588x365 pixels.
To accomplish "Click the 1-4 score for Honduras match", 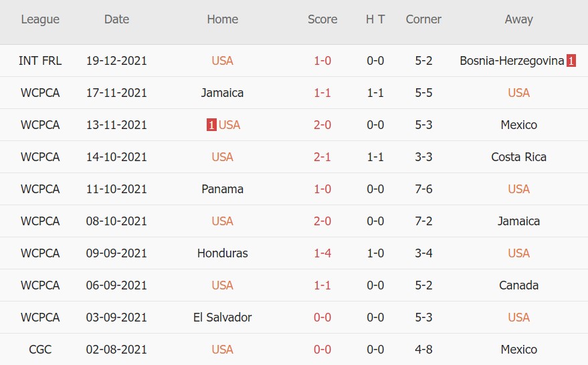I will click(x=322, y=253).
